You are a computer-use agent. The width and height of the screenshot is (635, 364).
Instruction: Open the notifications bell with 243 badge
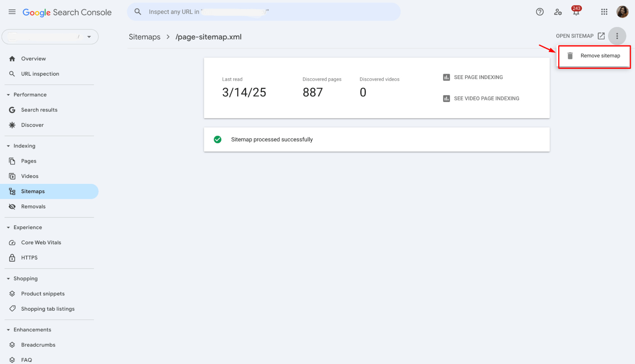pos(576,12)
